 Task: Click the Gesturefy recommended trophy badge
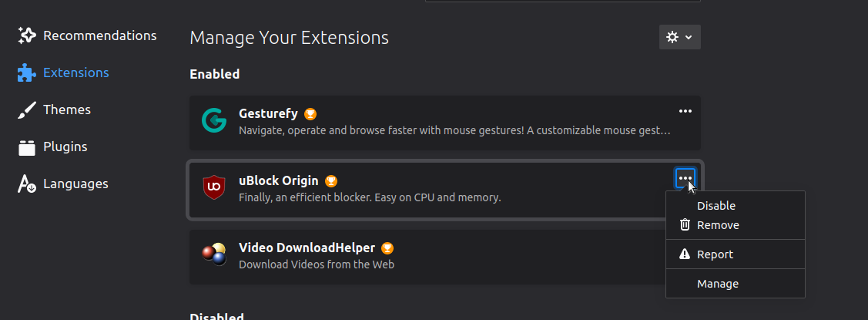point(310,114)
